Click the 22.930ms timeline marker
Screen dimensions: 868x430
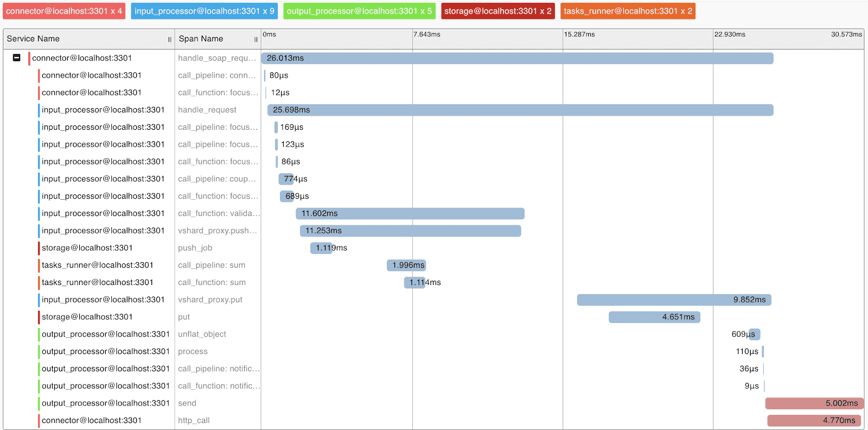click(730, 34)
